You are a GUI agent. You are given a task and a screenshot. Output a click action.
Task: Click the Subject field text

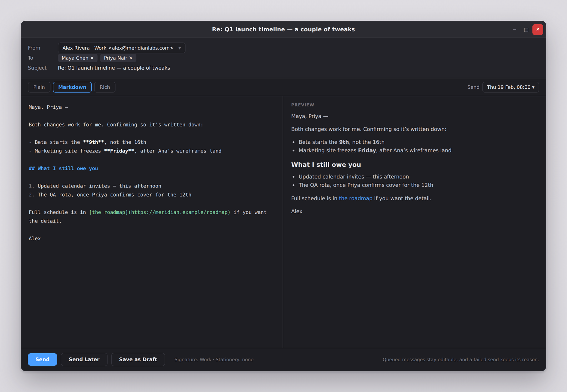pos(114,68)
